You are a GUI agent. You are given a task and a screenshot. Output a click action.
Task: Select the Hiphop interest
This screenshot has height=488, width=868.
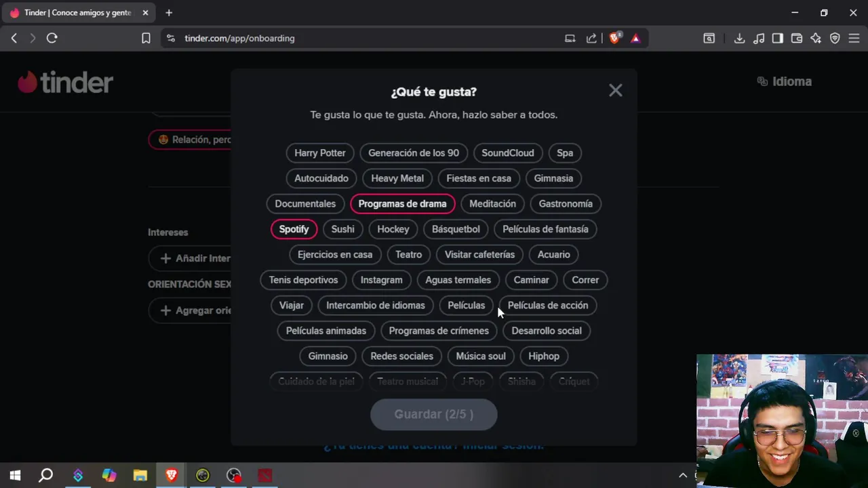pyautogui.click(x=544, y=357)
